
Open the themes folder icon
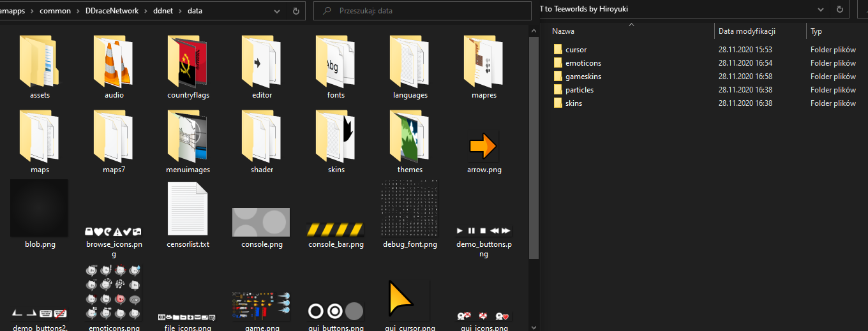410,136
